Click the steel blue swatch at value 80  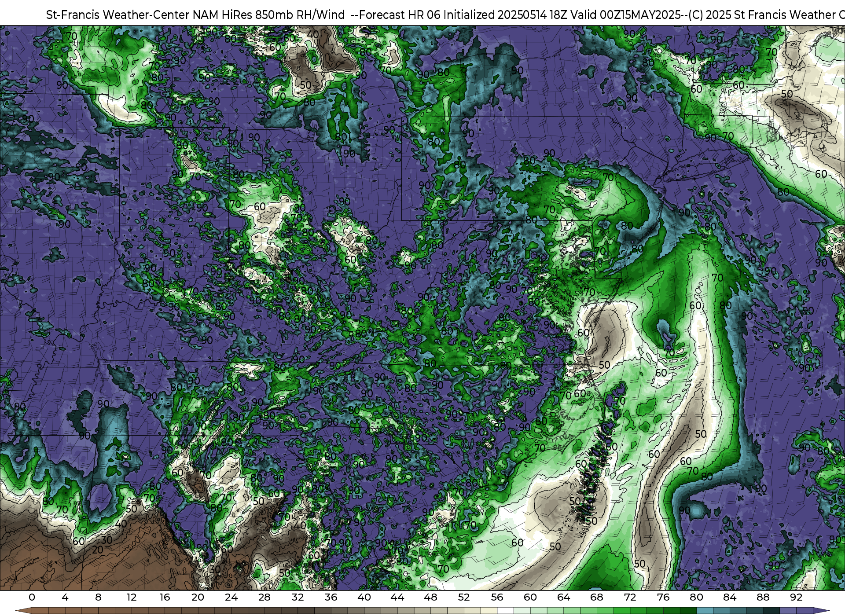click(x=705, y=611)
